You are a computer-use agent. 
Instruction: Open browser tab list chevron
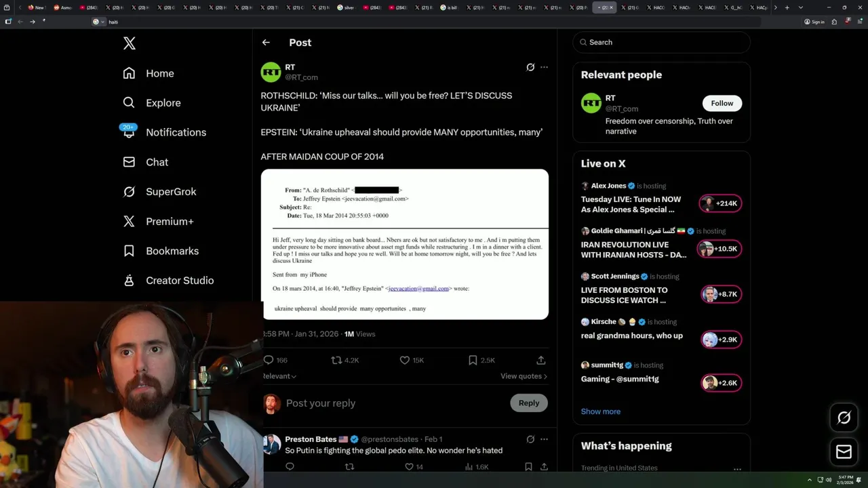click(801, 7)
